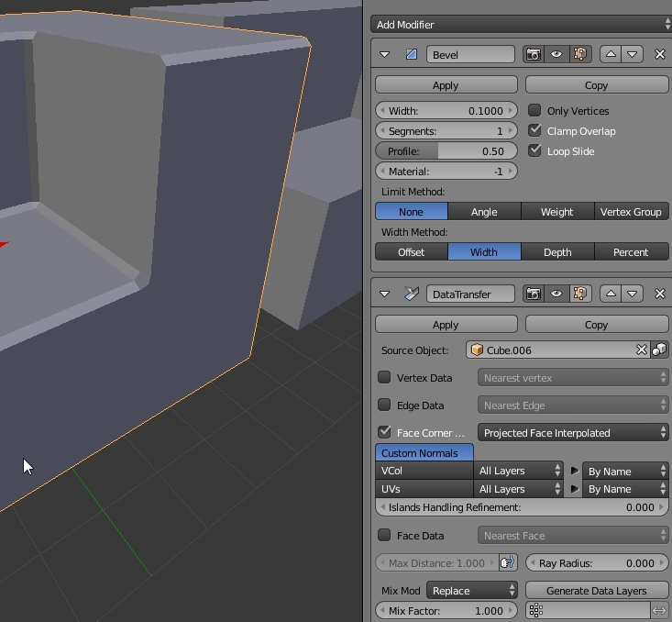Image resolution: width=672 pixels, height=622 pixels.
Task: Open the Add Modifier dropdown
Action: pos(521,25)
